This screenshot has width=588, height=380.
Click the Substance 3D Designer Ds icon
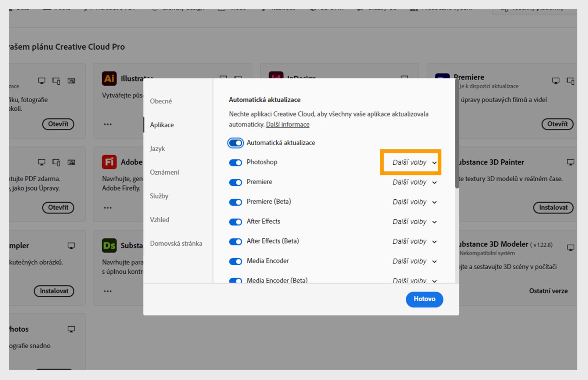tap(109, 245)
